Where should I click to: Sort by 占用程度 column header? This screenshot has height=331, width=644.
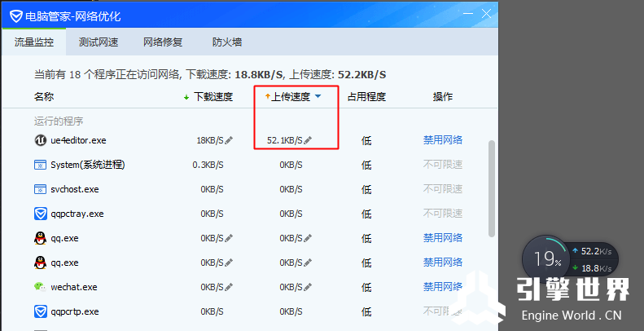point(366,97)
